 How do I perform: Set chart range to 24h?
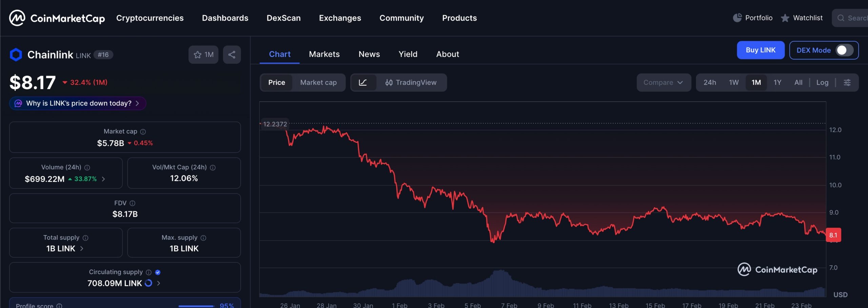tap(710, 82)
